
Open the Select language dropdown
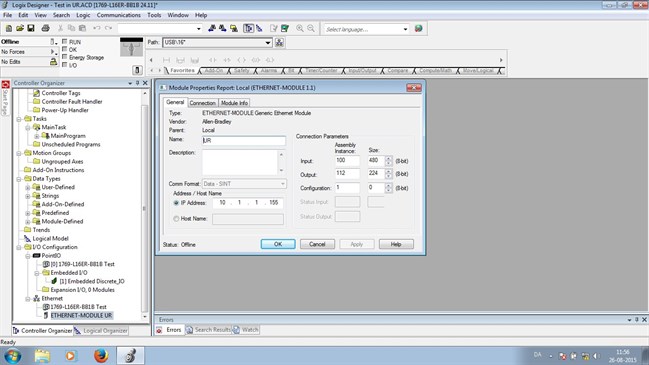click(x=405, y=29)
